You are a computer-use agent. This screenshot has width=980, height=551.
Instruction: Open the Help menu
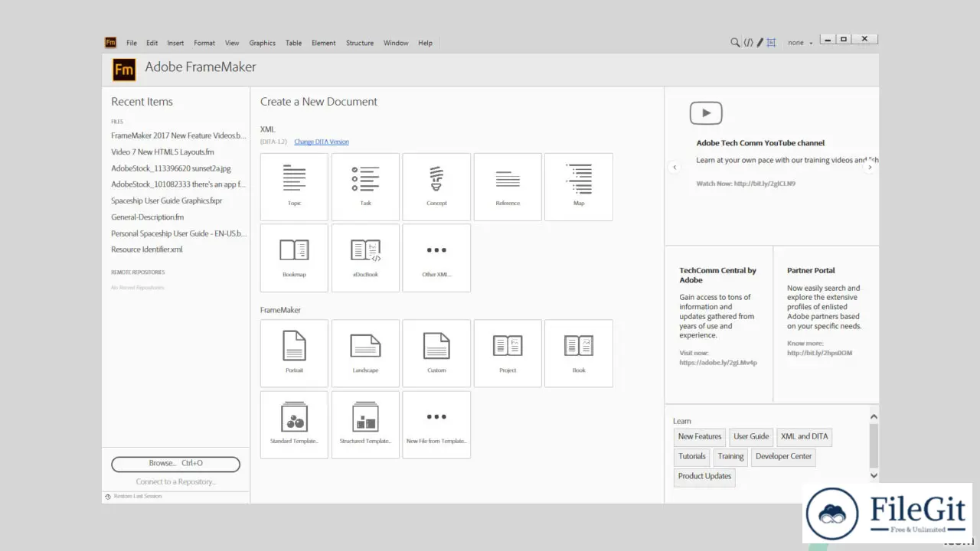(425, 43)
